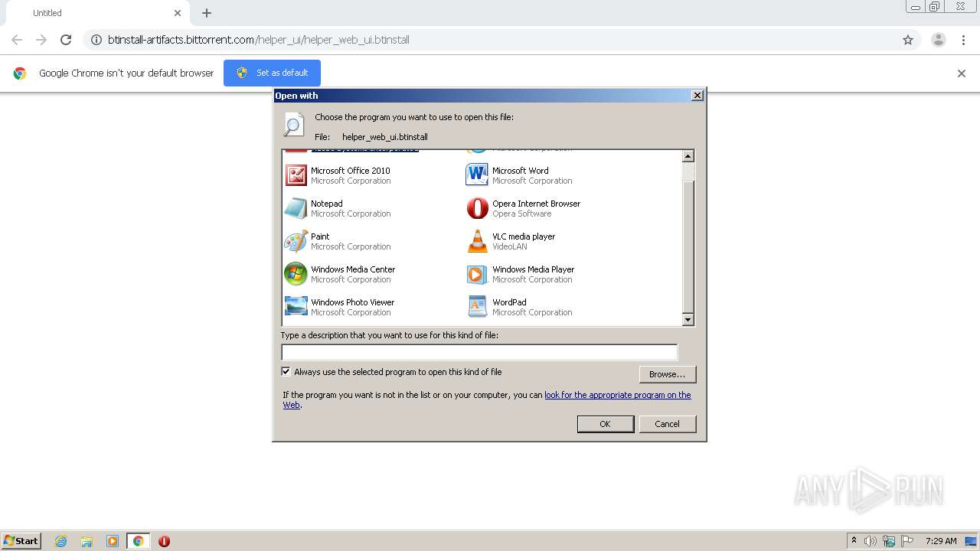Choose the Microsoft Word icon

click(x=477, y=175)
